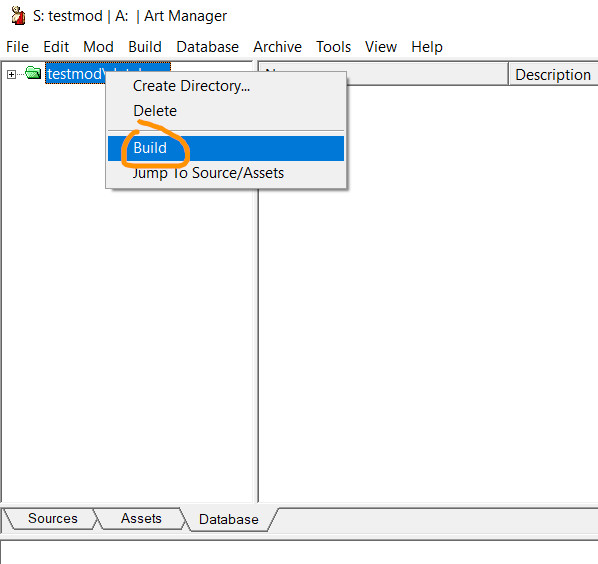Expand the testmod tree node

tap(11, 74)
